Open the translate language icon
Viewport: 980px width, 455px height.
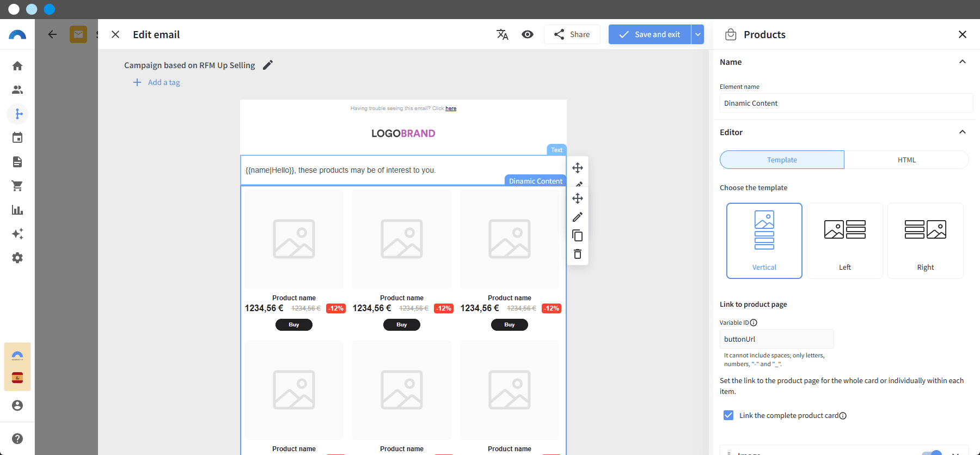pyautogui.click(x=503, y=34)
